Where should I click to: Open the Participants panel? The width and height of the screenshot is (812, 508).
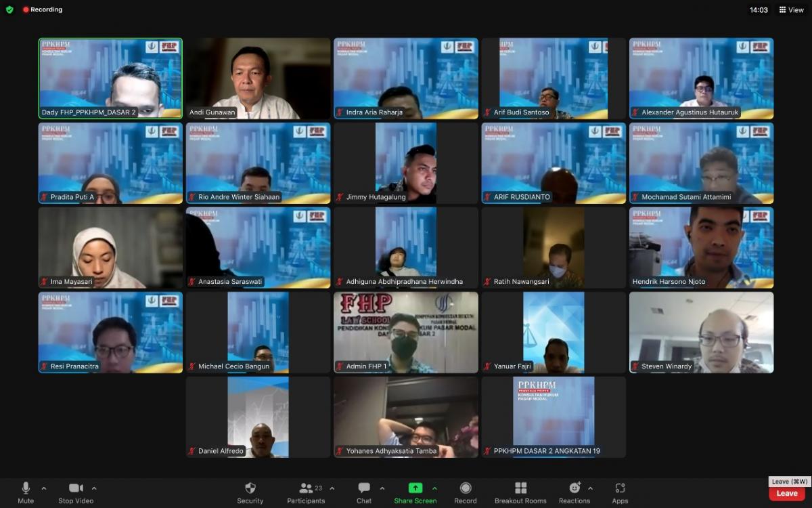coord(306,488)
